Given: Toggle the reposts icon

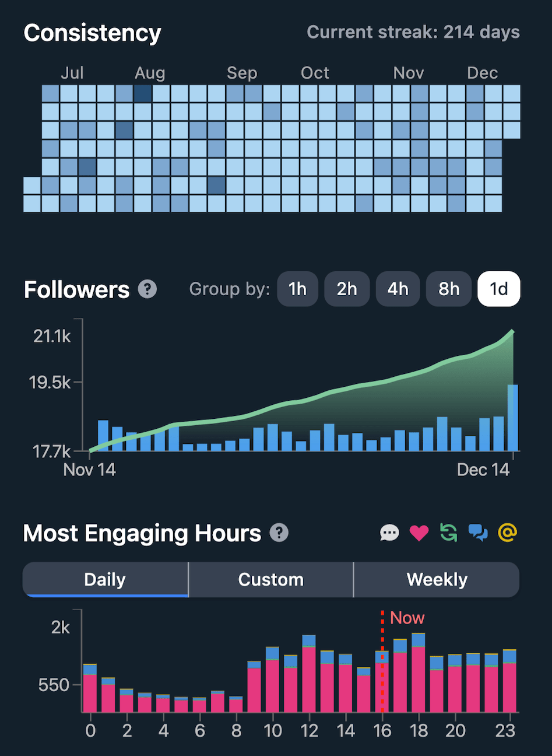Looking at the screenshot, I should (448, 533).
